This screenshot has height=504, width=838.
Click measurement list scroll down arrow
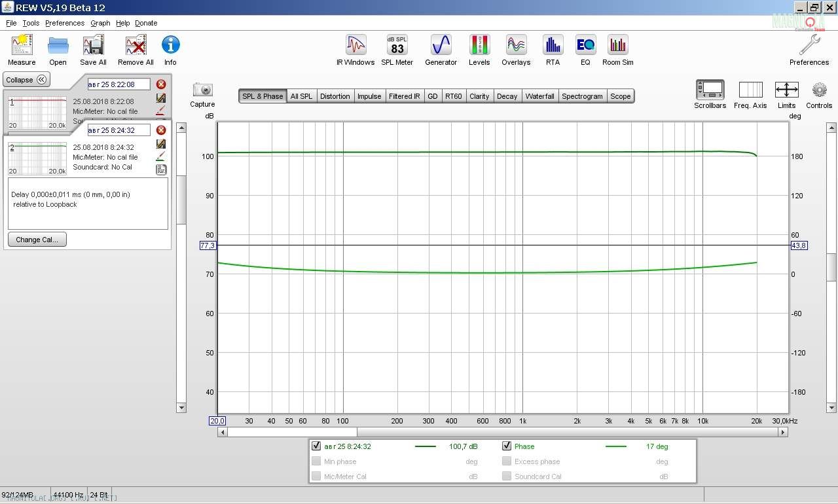(x=181, y=408)
